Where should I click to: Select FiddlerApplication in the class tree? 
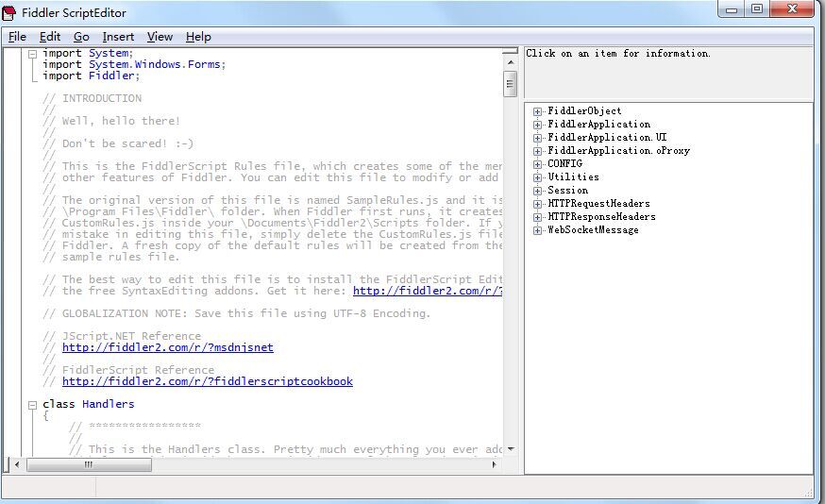pos(598,125)
